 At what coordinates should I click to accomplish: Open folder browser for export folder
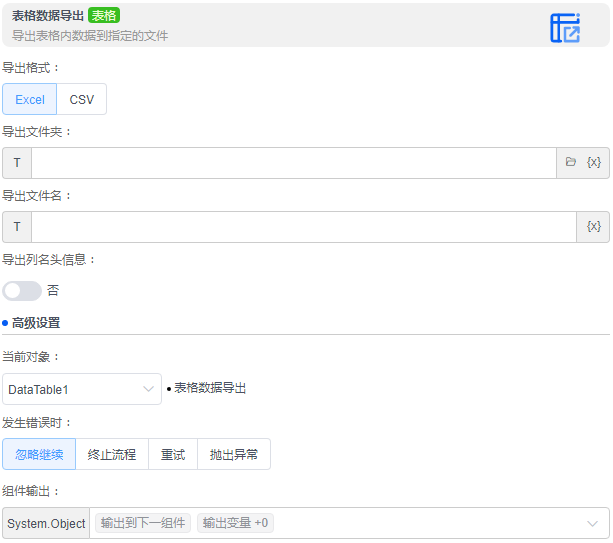pos(570,162)
